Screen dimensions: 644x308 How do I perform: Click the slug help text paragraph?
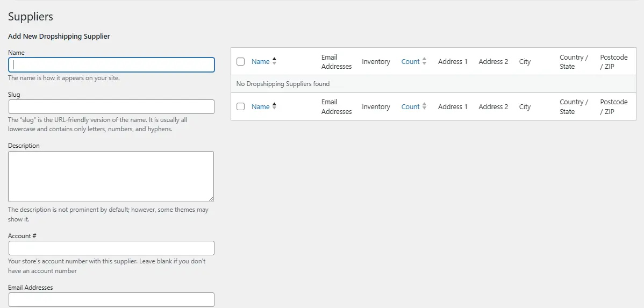(x=98, y=125)
